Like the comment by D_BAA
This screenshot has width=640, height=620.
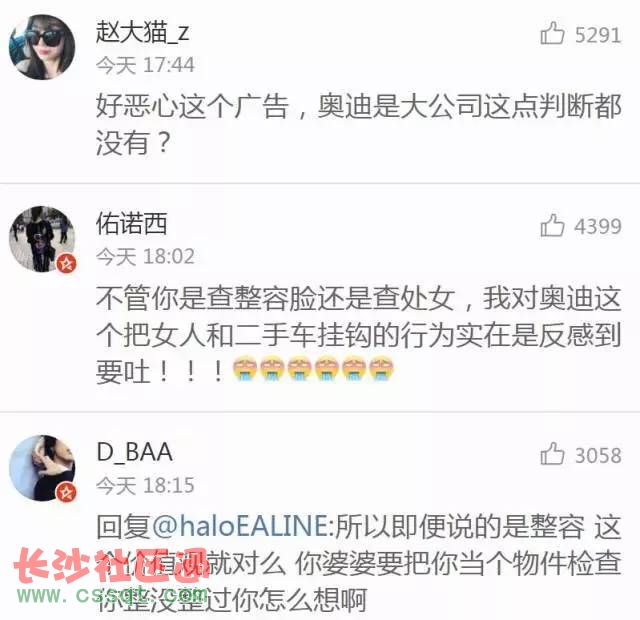[552, 454]
